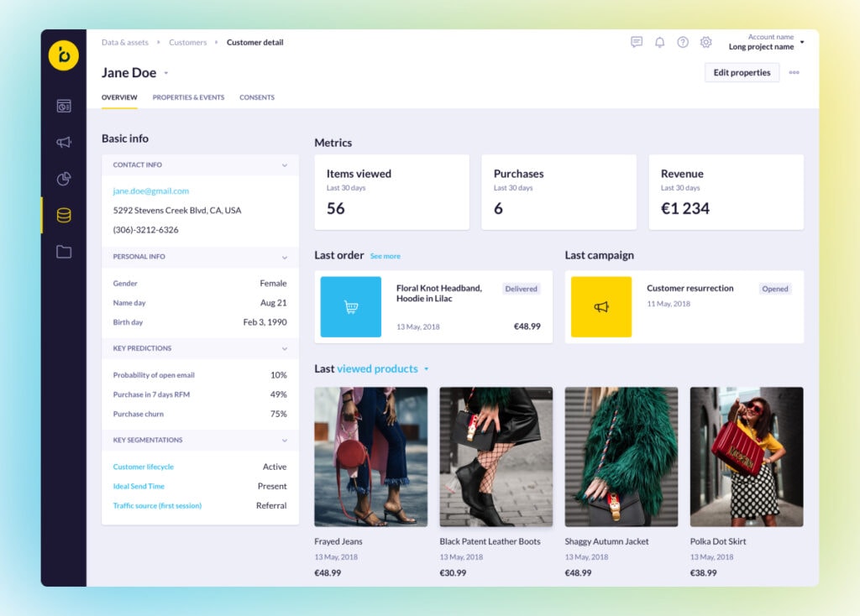The image size is (860, 616).
Task: Click the jane.doe@gmail.com email link
Action: pos(151,191)
